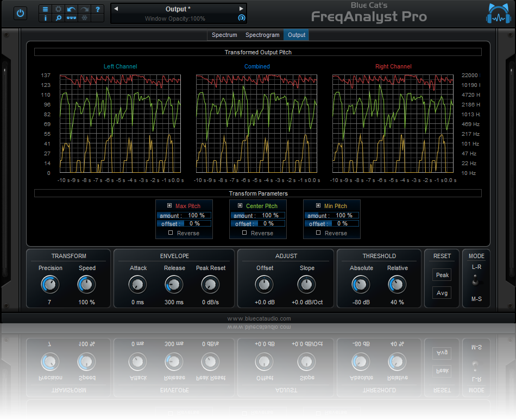This screenshot has height=420, width=516.
Task: Click the Absolute threshold knob
Action: click(361, 285)
